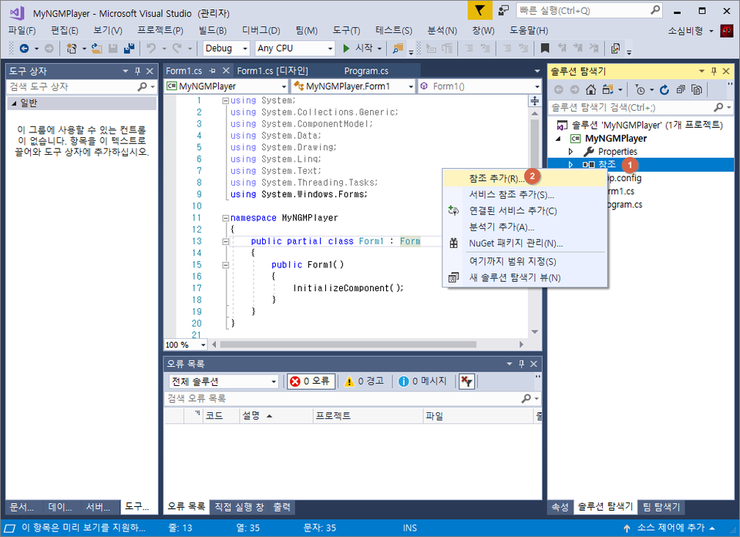Open the 빌드(B) menu
The height and width of the screenshot is (537, 740).
(212, 31)
